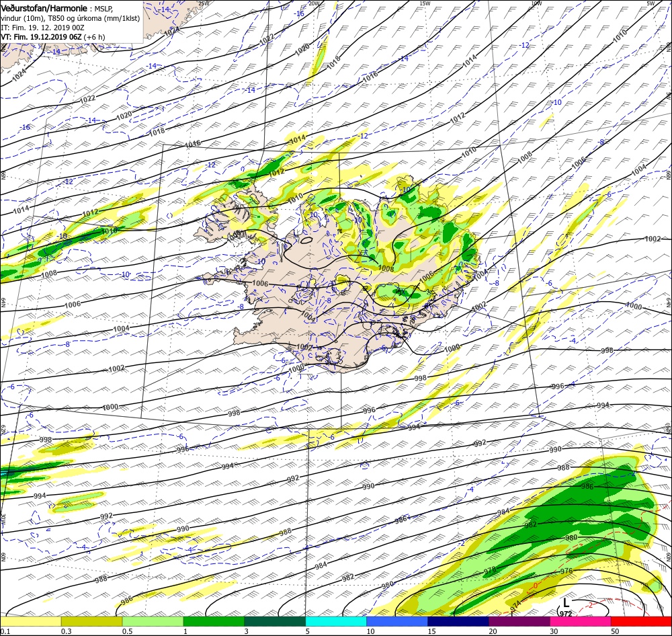Image resolution: width=672 pixels, height=636 pixels.
Task: Click the '30' legend scale value
Action: [x=554, y=631]
